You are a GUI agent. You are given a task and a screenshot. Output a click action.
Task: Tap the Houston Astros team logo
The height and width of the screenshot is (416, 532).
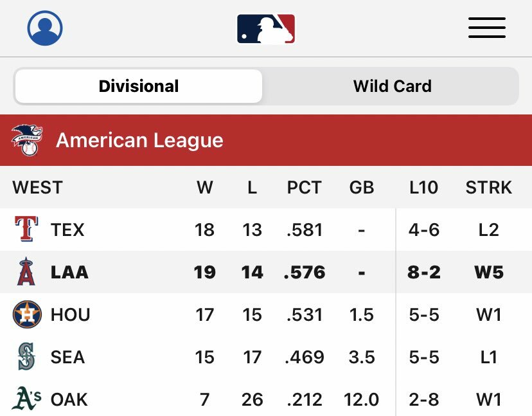point(27,314)
